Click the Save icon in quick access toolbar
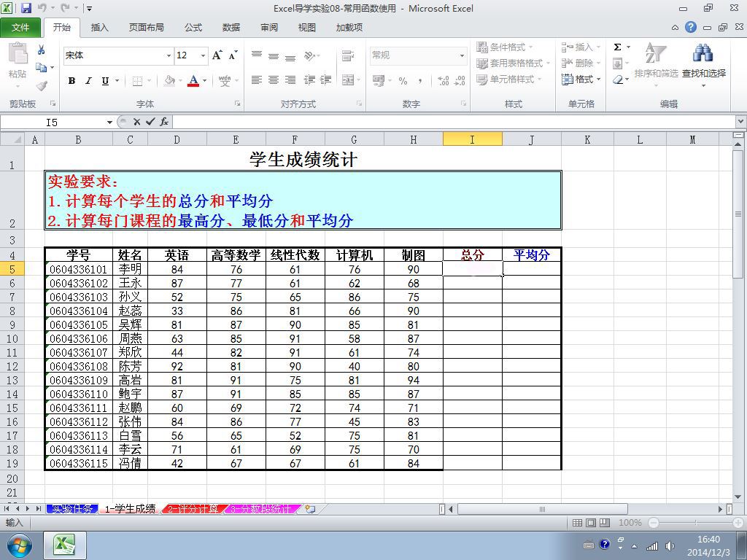Image resolution: width=747 pixels, height=560 pixels. 26,8
